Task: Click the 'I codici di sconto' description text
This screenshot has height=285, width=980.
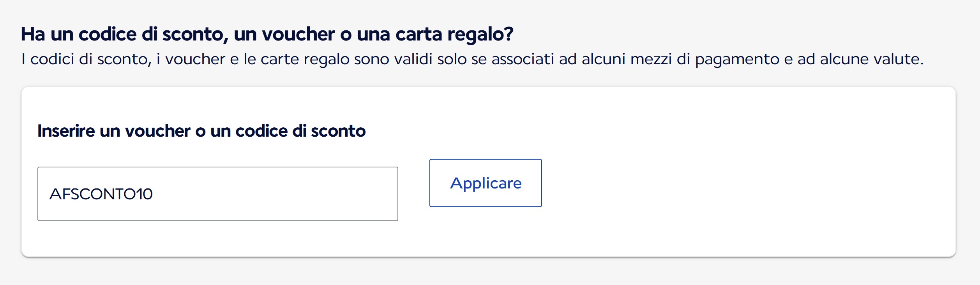Action: [x=472, y=59]
